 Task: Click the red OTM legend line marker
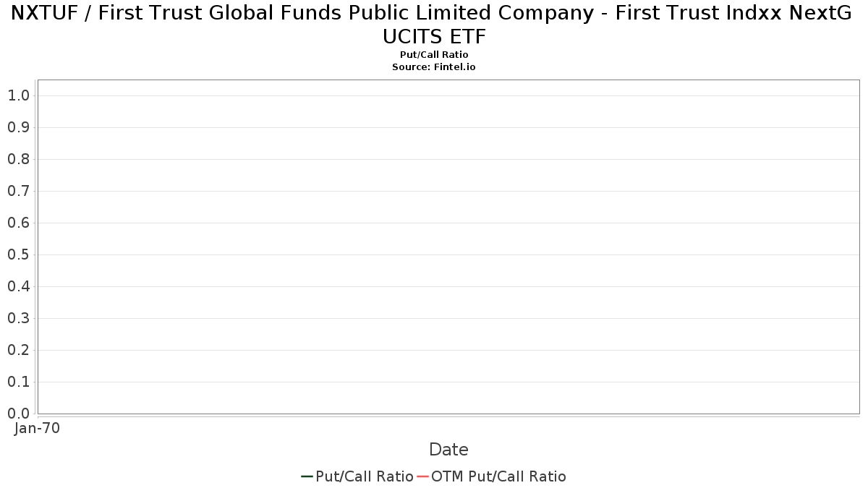point(422,476)
